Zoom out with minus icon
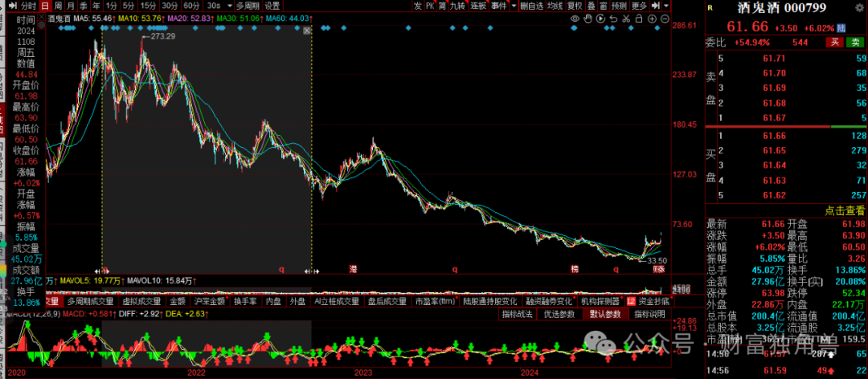This screenshot has width=868, height=379. 665,18
